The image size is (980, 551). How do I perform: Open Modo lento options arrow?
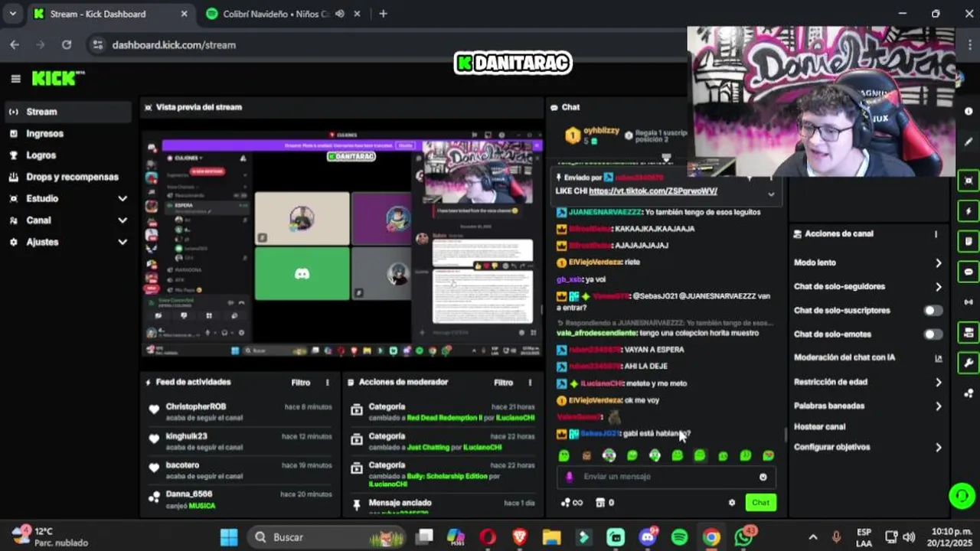(x=938, y=263)
